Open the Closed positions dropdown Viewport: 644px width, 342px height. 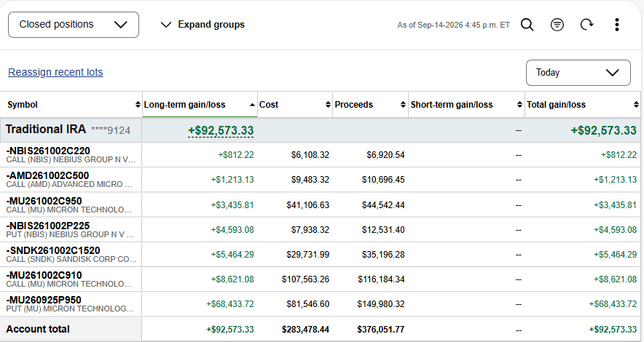pos(74,25)
